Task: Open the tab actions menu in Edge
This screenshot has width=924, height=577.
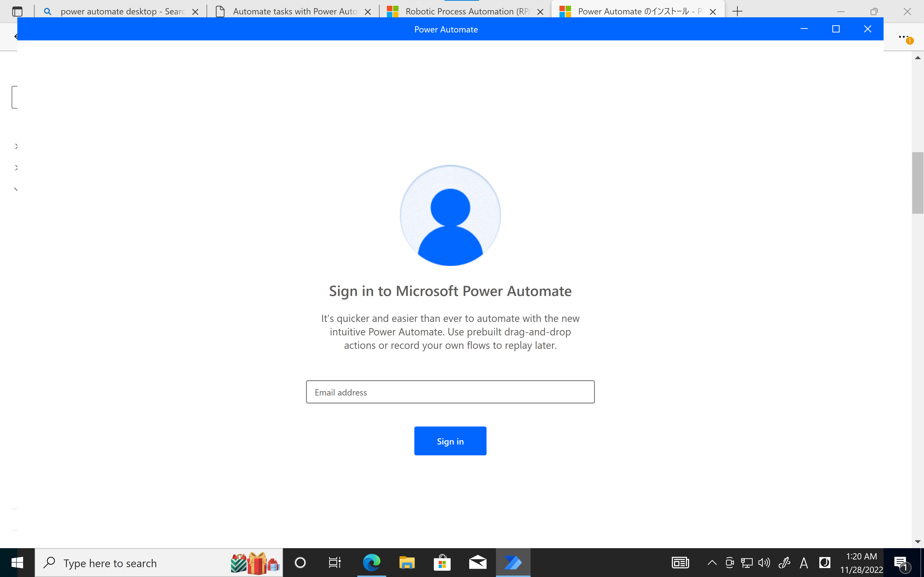Action: 18,12
